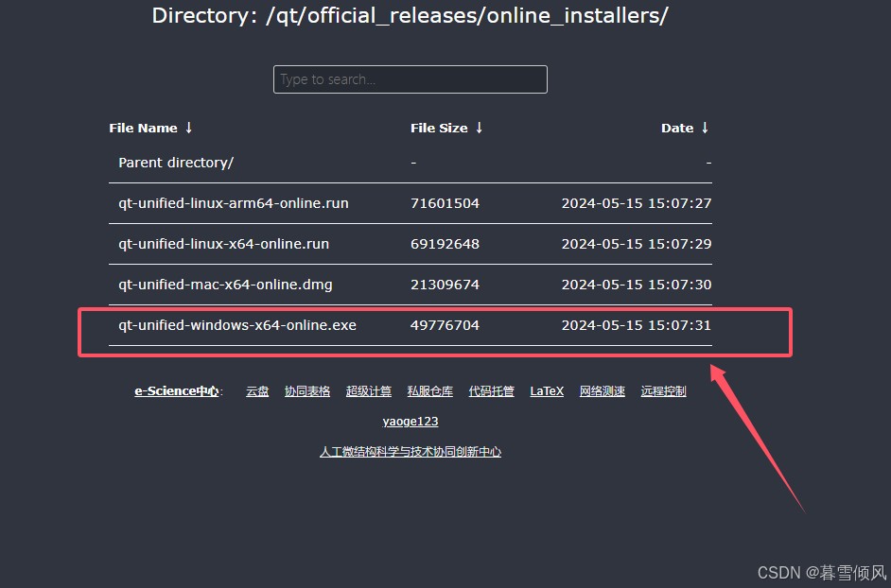Select date 2024-05-15 15:07:29

click(x=637, y=244)
